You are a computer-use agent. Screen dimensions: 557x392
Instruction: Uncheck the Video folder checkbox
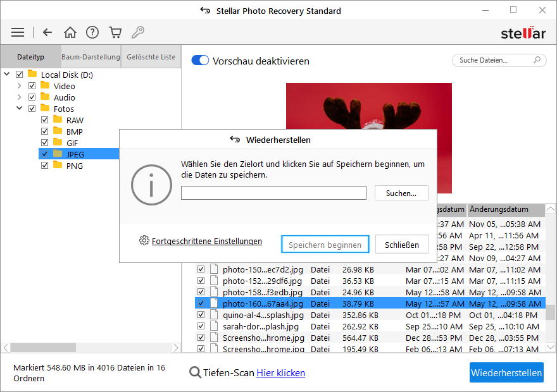(x=32, y=86)
